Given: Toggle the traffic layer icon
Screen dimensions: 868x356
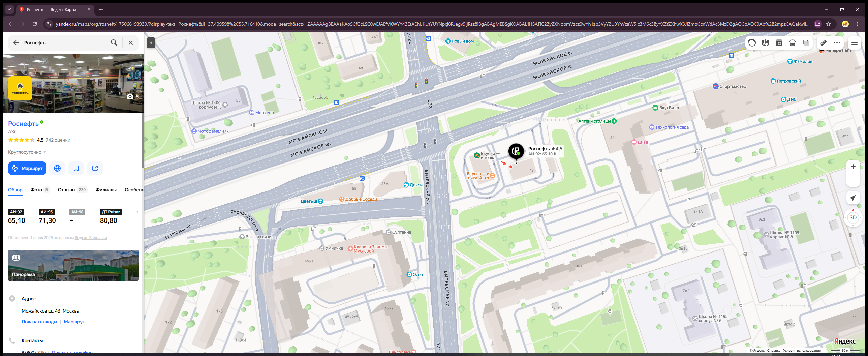Looking at the screenshot, I should pos(752,43).
